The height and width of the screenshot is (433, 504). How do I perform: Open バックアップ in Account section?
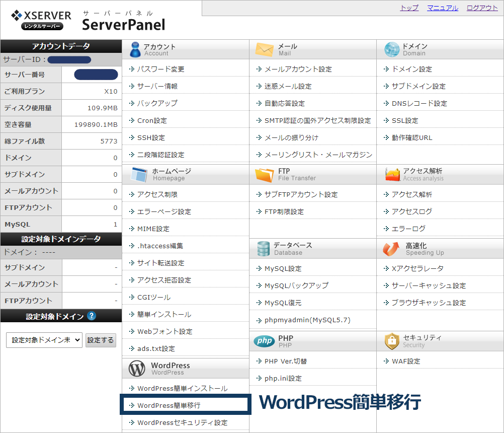point(157,103)
